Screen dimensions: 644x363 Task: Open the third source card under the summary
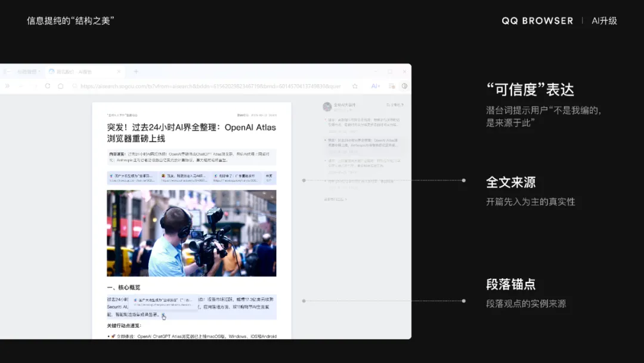tap(236, 177)
